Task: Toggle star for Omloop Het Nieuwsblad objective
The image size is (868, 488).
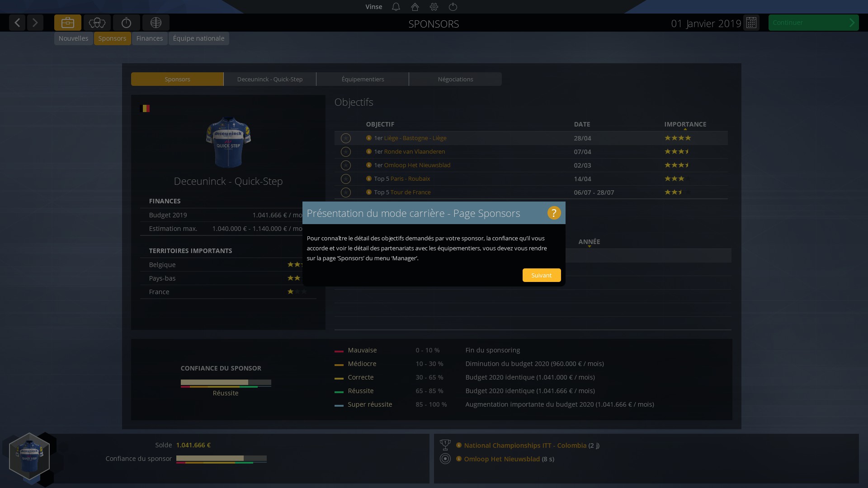Action: 346,165
